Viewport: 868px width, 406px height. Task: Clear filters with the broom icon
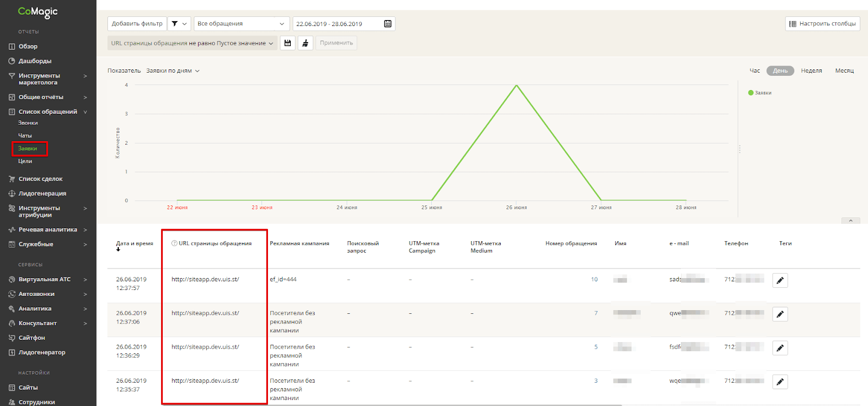[305, 43]
